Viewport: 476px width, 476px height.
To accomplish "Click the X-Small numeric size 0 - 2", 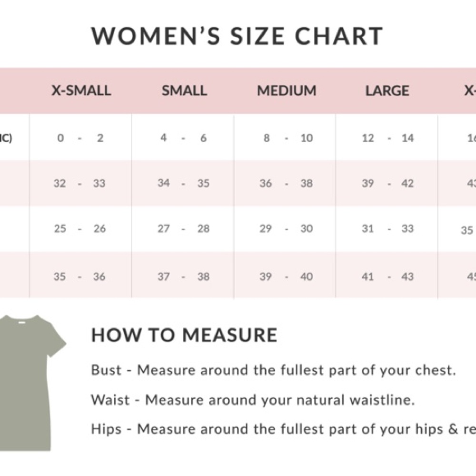I will 80,138.
